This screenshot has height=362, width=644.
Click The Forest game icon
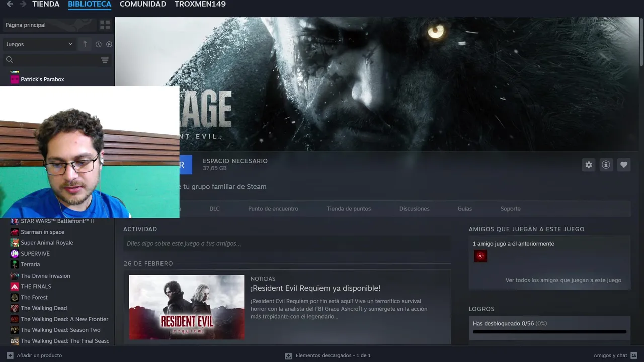click(15, 297)
